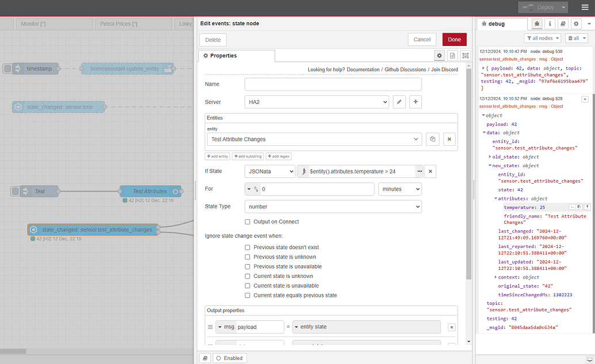Screen dimensions: 595x364
Task: Open the node appearance icon
Action: [465, 56]
